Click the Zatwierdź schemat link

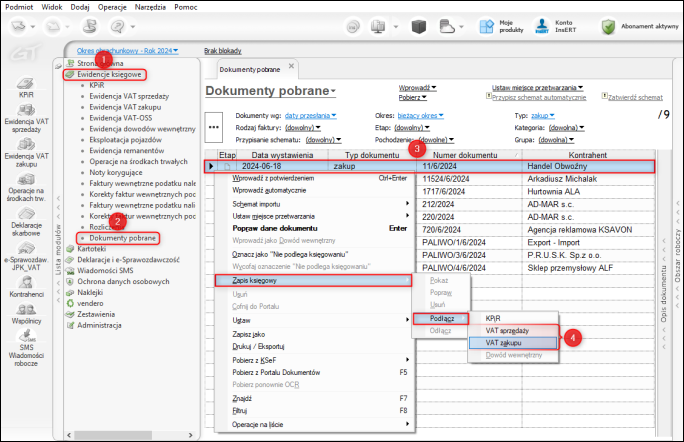point(635,97)
